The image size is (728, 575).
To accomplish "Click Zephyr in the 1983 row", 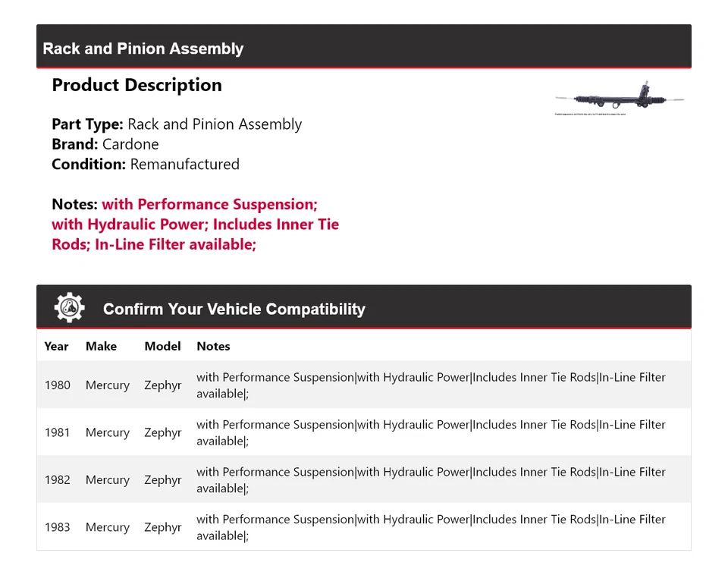I will coord(163,527).
